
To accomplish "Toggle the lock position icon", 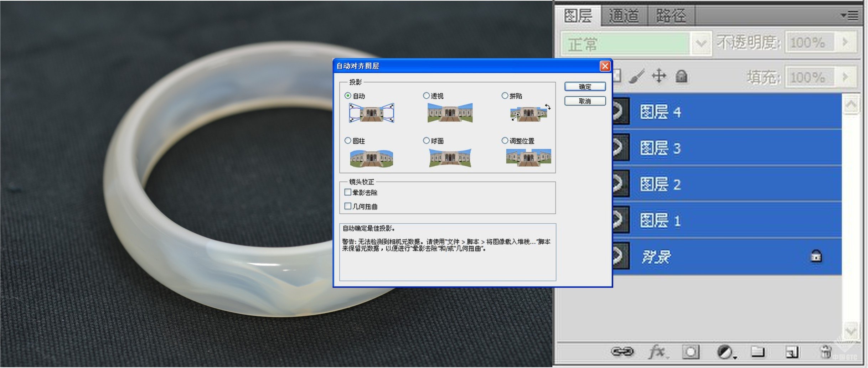I will (x=659, y=76).
